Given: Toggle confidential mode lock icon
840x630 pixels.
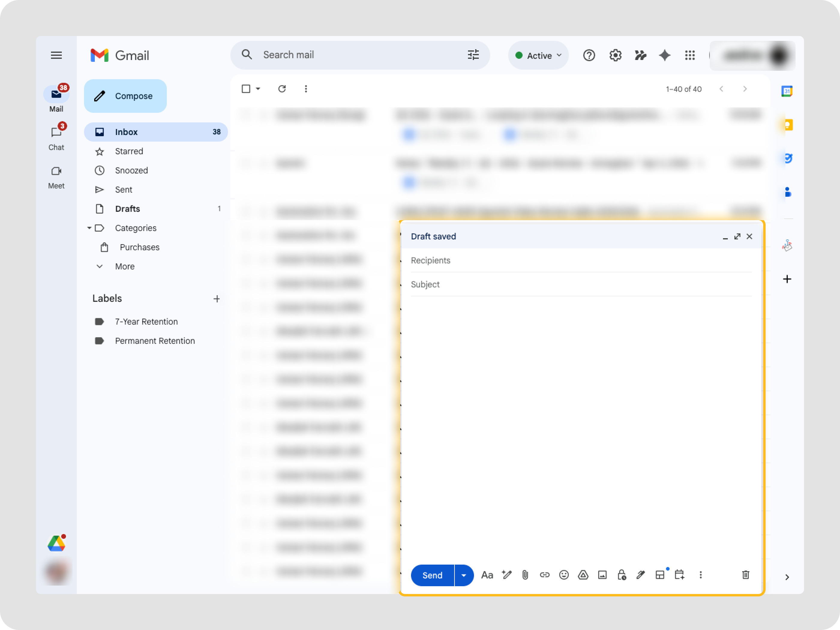Looking at the screenshot, I should [622, 575].
